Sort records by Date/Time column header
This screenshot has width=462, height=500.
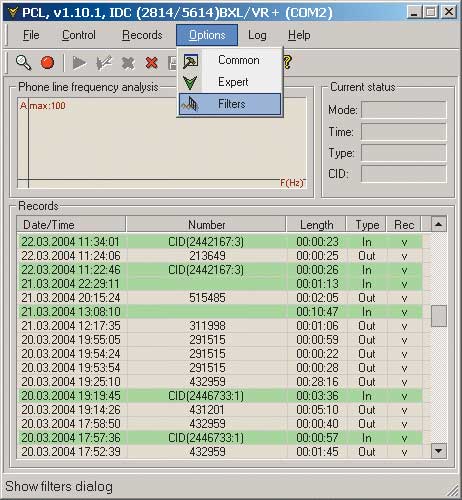tap(71, 224)
